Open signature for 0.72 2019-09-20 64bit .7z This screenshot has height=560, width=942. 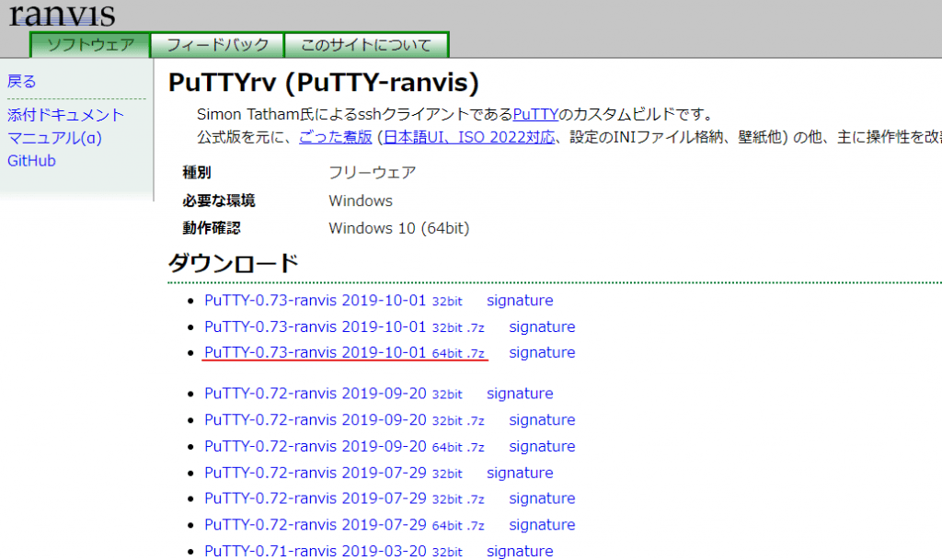[542, 446]
